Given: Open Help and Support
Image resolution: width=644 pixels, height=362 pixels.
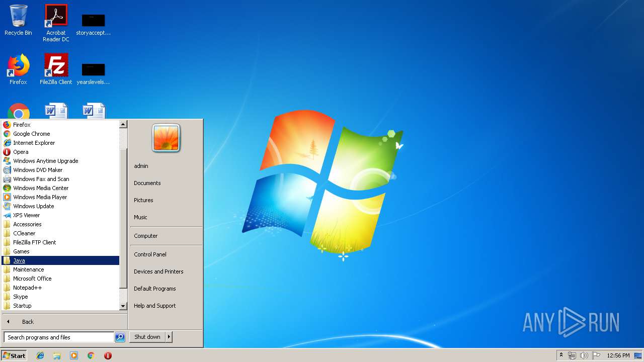Looking at the screenshot, I should tap(166, 306).
